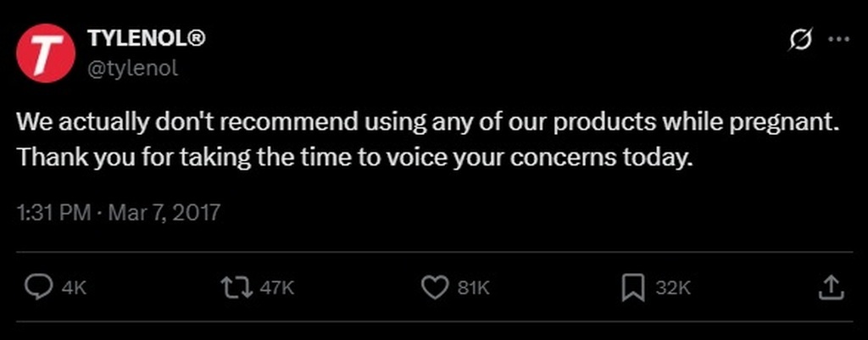The image size is (868, 340).
Task: Click the 81K likes count
Action: (x=475, y=288)
